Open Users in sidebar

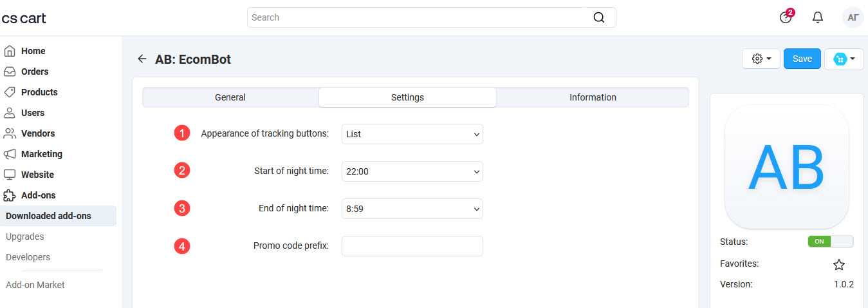pyautogui.click(x=33, y=113)
